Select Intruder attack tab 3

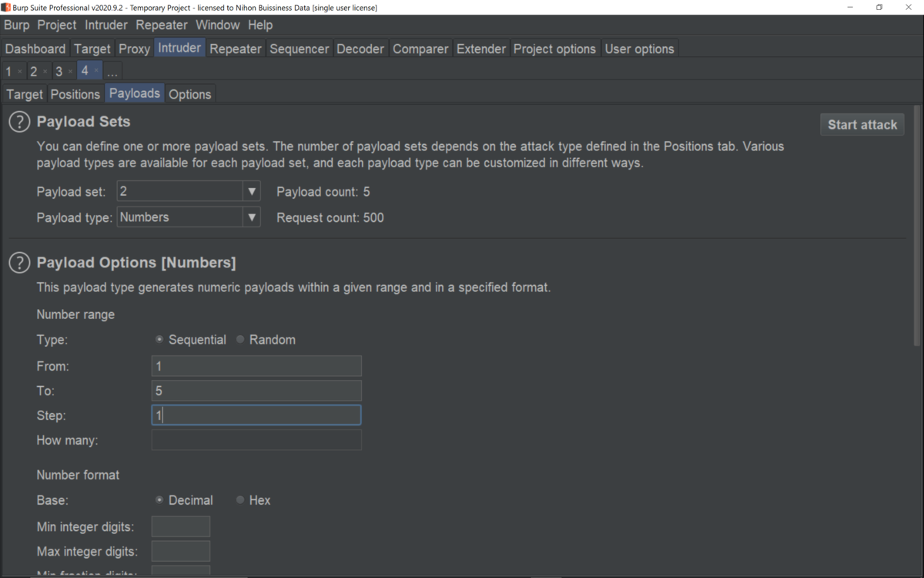coord(59,72)
